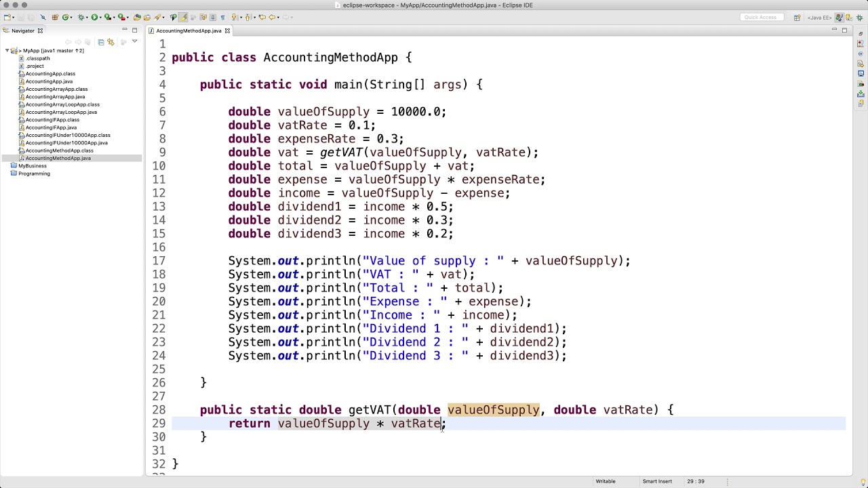Maximize the editor area
Image resolution: width=868 pixels, height=488 pixels.
coord(844,30)
